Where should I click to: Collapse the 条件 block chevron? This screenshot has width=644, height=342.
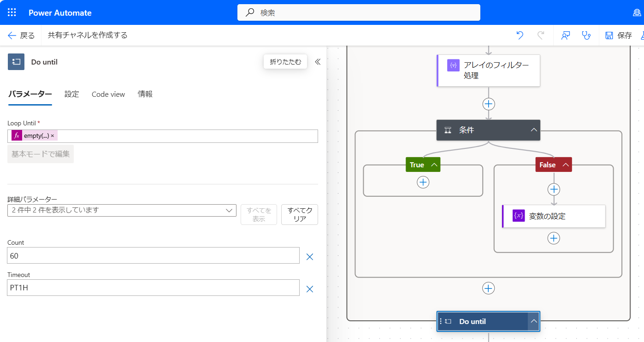(x=534, y=130)
